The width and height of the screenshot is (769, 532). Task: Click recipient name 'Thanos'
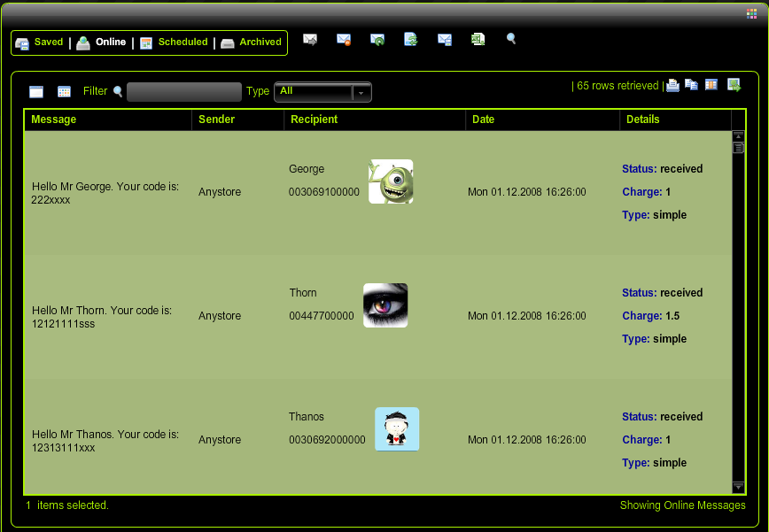click(x=306, y=417)
